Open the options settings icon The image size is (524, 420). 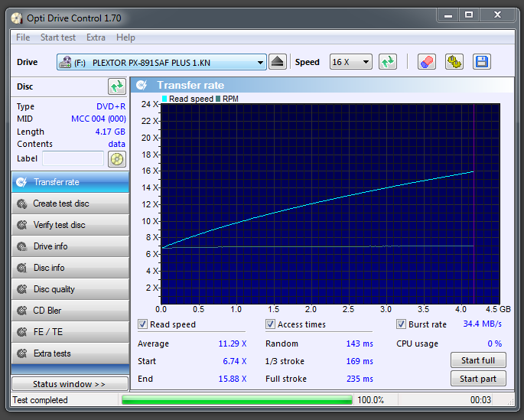454,62
